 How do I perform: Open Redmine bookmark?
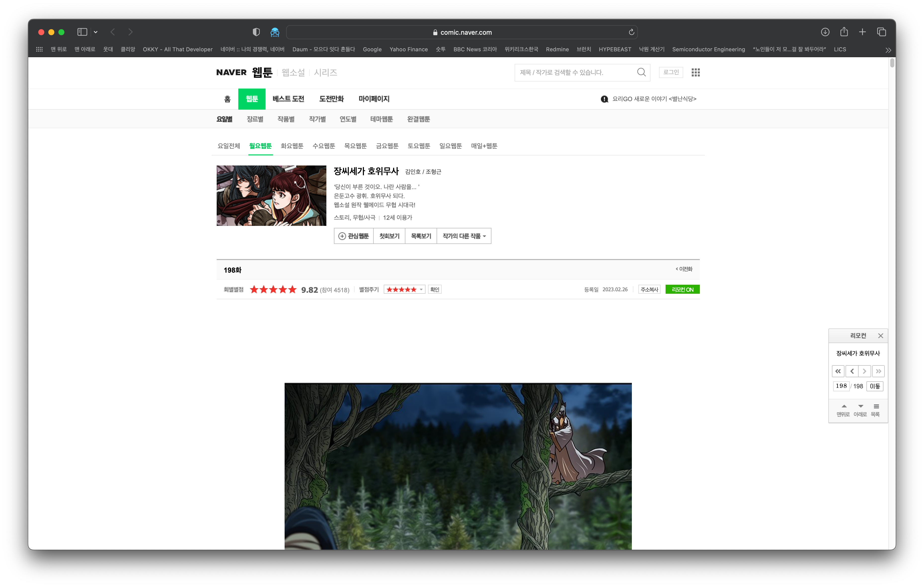(x=557, y=50)
